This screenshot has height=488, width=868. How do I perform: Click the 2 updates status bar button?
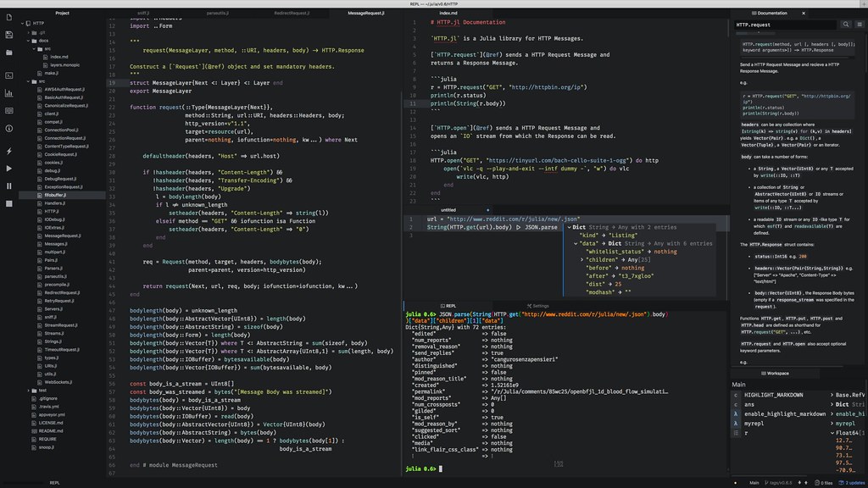pos(852,482)
